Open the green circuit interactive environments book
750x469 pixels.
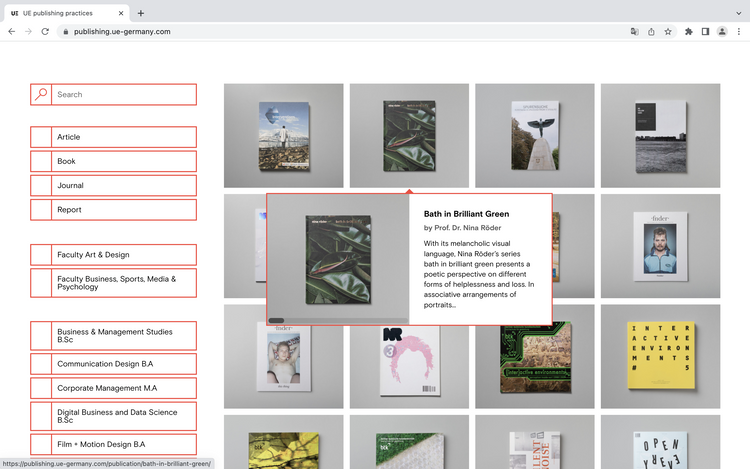535,367
